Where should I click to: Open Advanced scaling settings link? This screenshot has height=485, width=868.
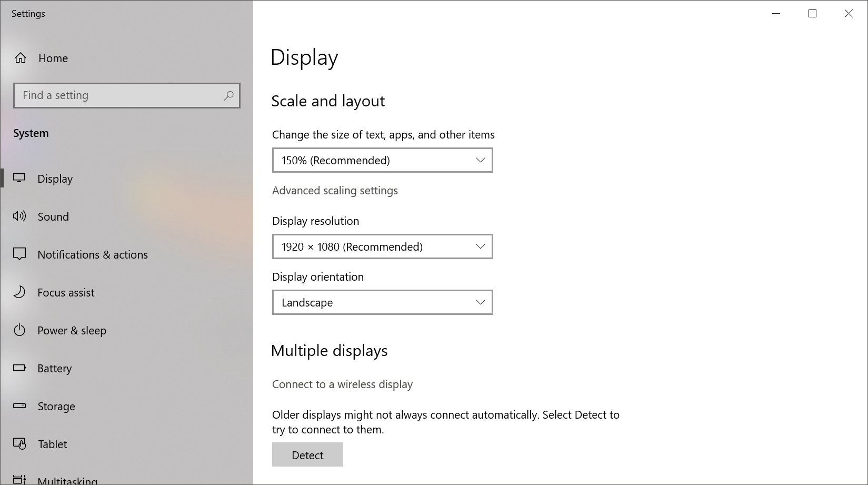tap(335, 191)
